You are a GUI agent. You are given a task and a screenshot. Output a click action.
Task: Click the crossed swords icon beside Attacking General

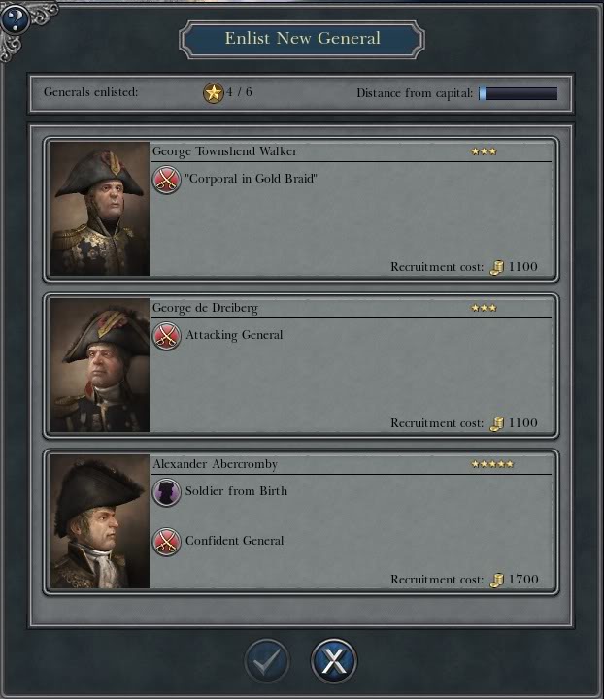[166, 336]
